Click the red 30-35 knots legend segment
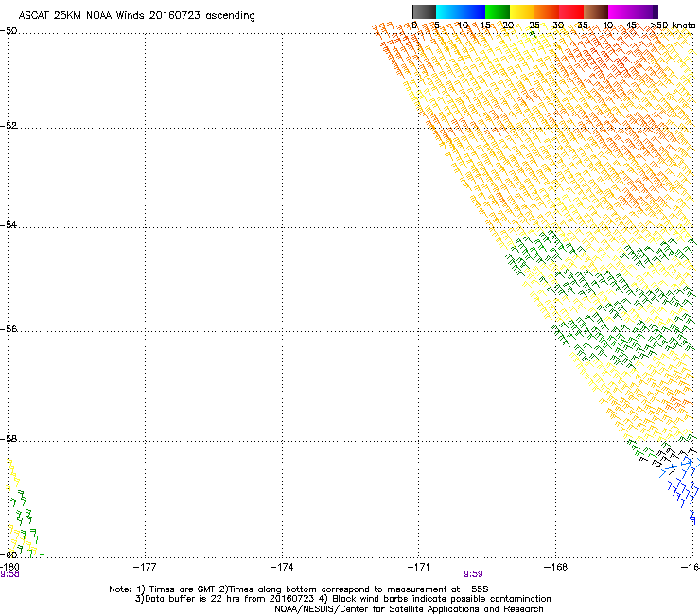700x615 pixels. tap(571, 11)
